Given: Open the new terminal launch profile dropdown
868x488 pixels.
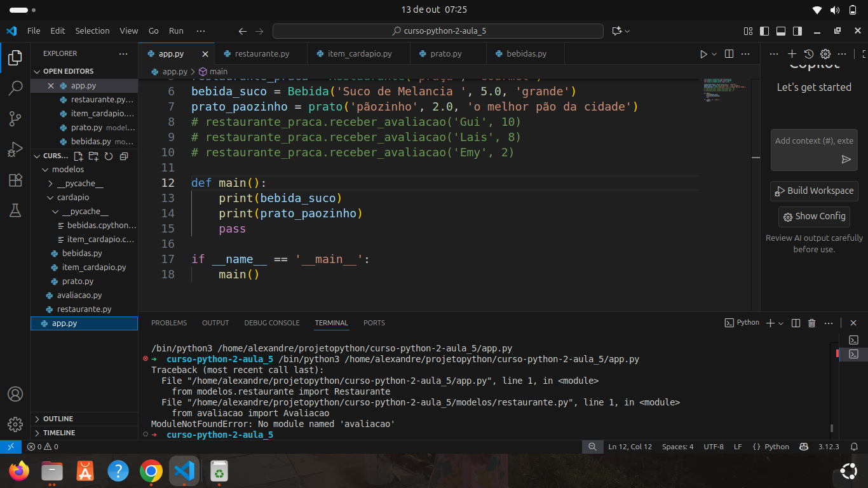Looking at the screenshot, I should click(x=781, y=323).
